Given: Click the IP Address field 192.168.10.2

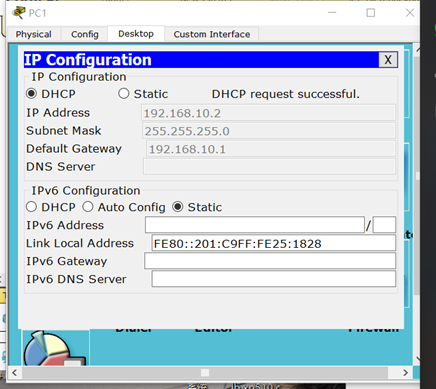Looking at the screenshot, I should coord(268,113).
